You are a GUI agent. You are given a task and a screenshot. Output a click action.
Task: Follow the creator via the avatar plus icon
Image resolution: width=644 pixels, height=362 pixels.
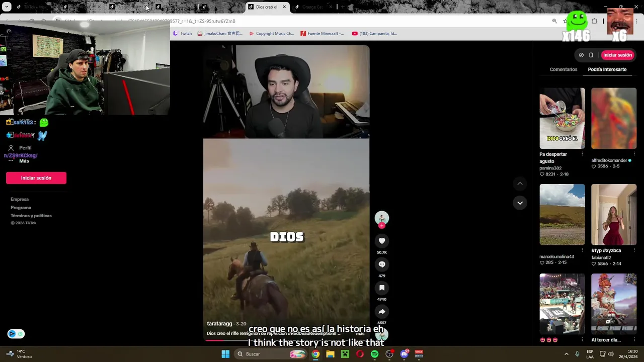tap(382, 226)
